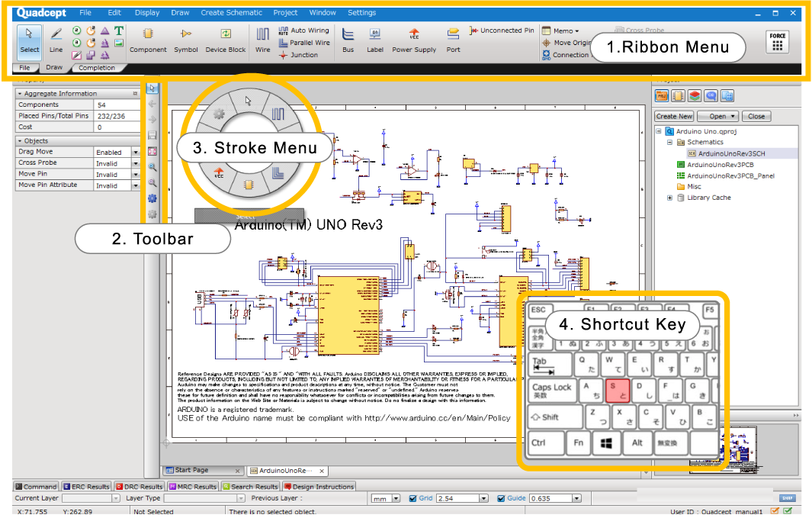812x518 pixels.
Task: Close the Start Page tab
Action: 238,471
